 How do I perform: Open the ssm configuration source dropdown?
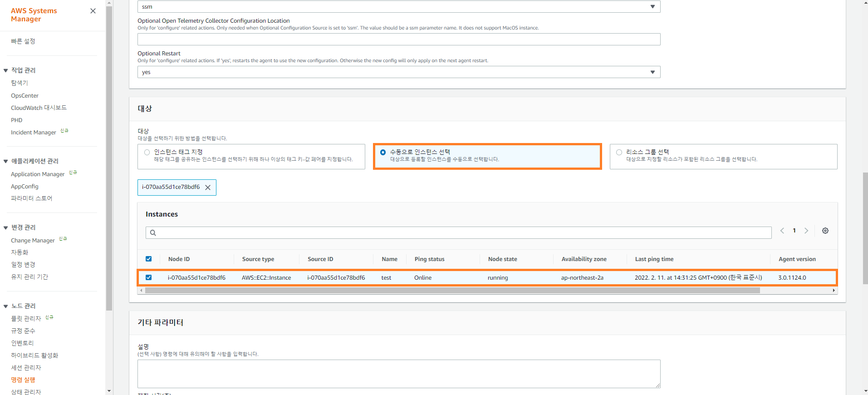pyautogui.click(x=399, y=6)
